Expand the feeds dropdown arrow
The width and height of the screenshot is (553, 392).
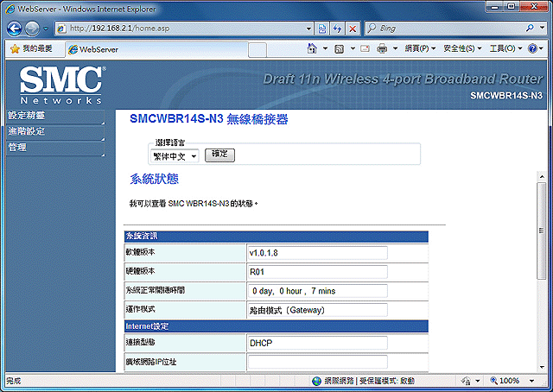pos(353,48)
